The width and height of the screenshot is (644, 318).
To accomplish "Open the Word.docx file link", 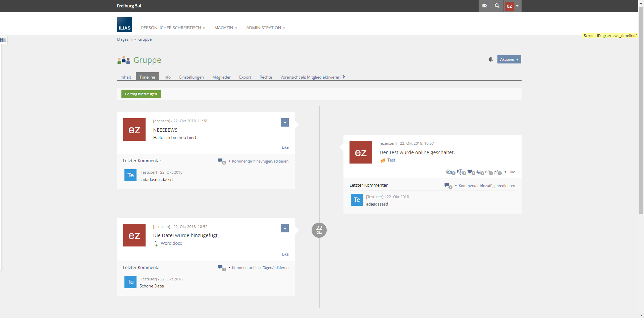I will coord(171,243).
